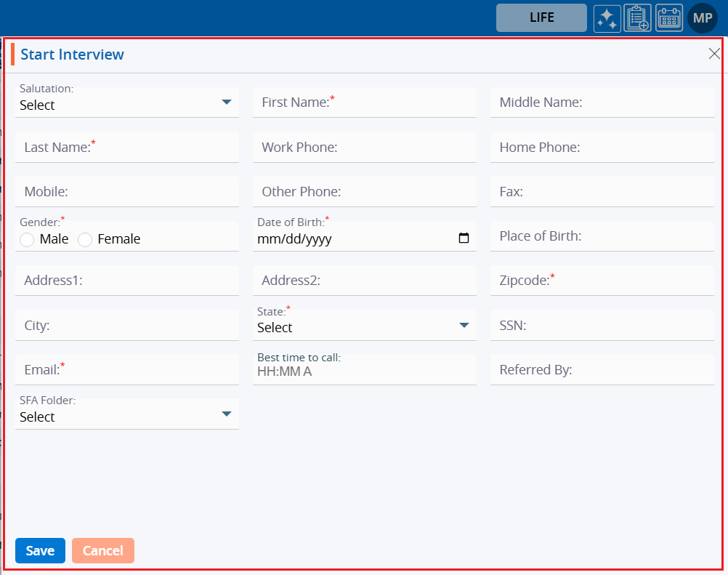Focus the Best time to call field
Screen dimensions: 728x575
(365, 371)
